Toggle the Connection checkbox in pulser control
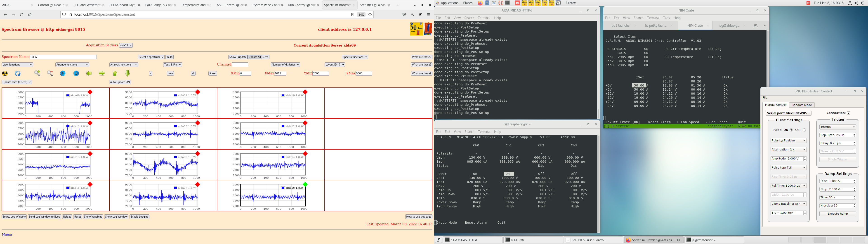Screen dimensions: 868x244 849,113
